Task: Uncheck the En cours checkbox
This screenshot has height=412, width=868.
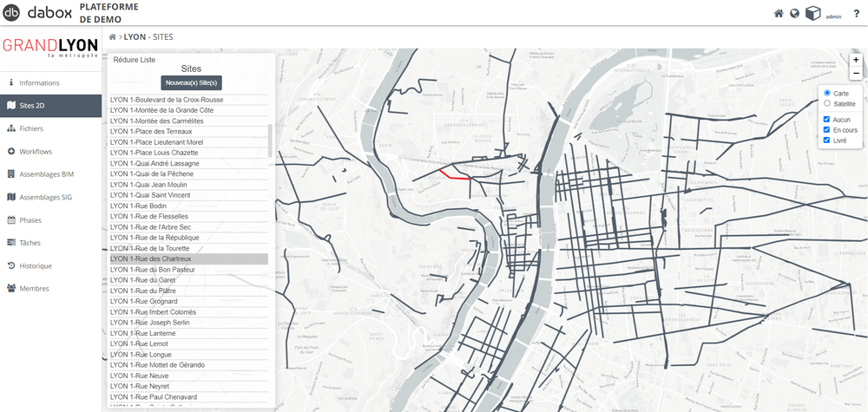Action: tap(827, 130)
